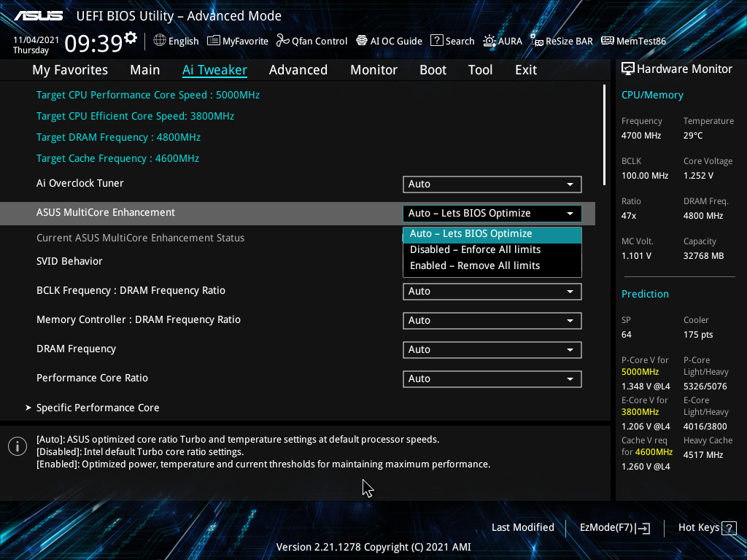747x560 pixels.
Task: Go to the Advanced tab
Action: 298,70
